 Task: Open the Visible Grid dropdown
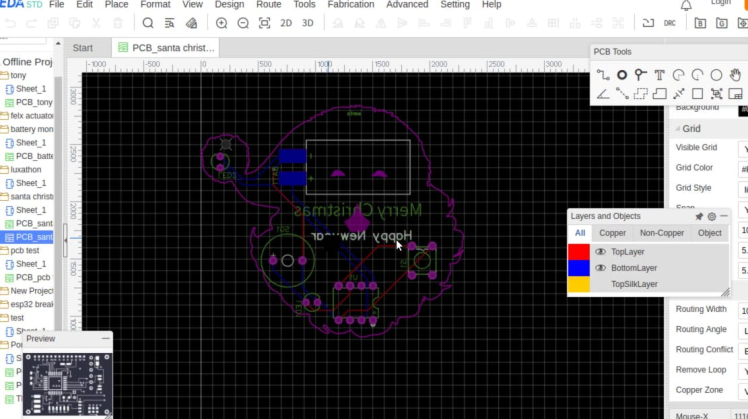pos(743,148)
